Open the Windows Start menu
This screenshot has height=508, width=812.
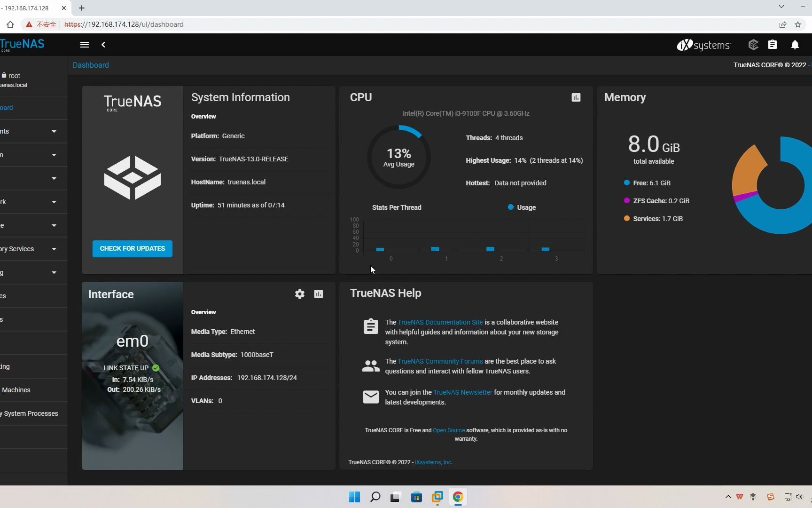(355, 497)
